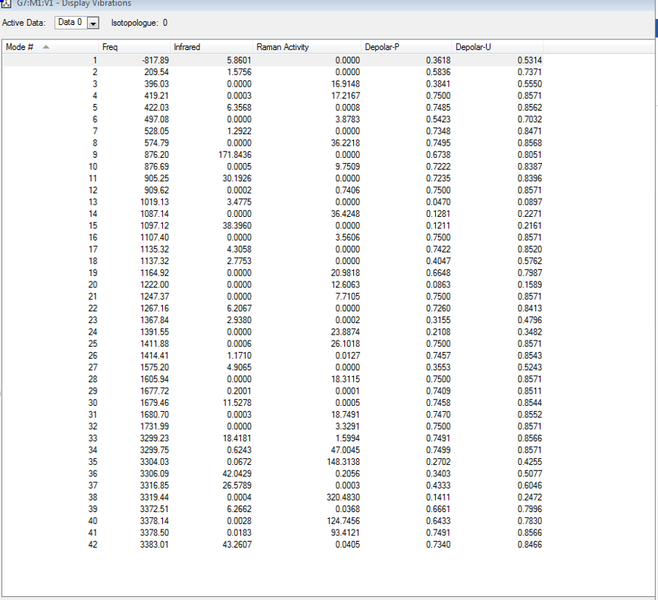Select the frequency value 1575.20
Viewport: 658px width, 600px height.
[x=154, y=367]
